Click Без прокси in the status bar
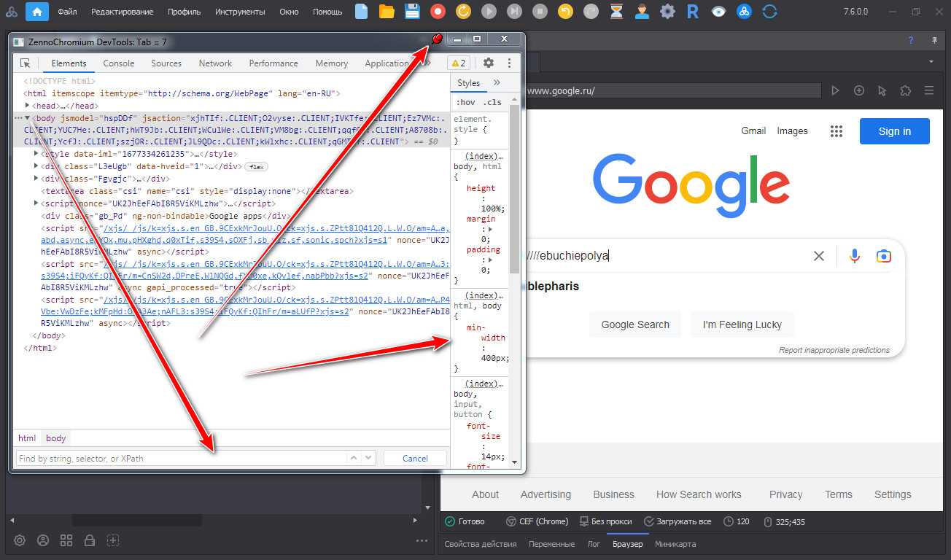The height and width of the screenshot is (560, 951). point(605,521)
